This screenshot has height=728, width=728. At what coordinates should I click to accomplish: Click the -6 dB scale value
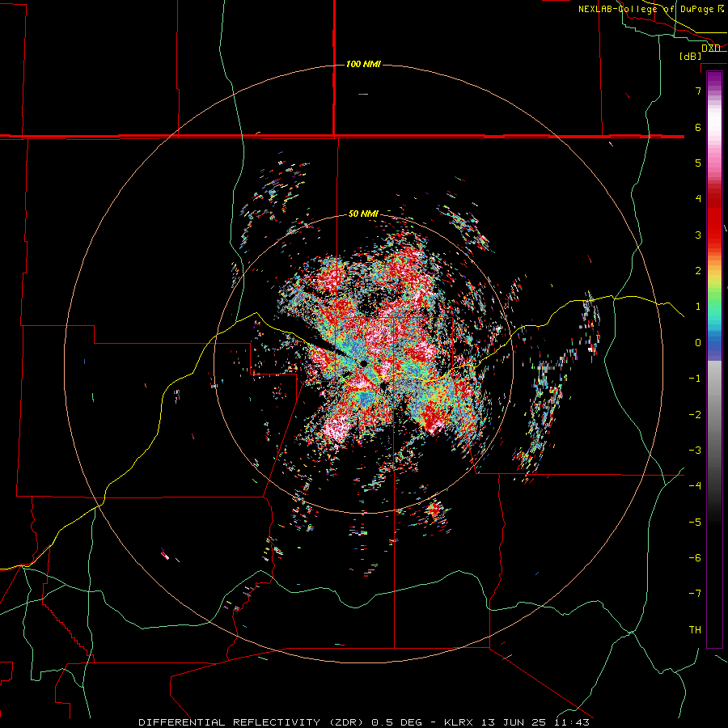click(x=695, y=558)
